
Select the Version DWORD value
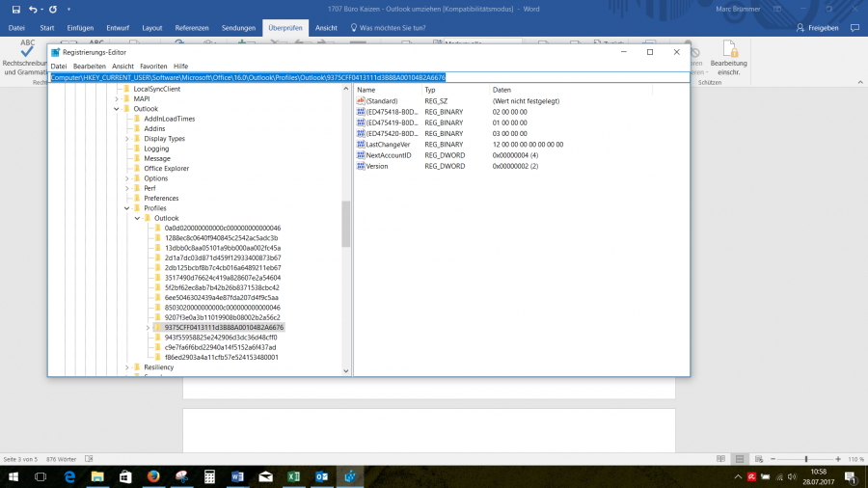pyautogui.click(x=376, y=166)
